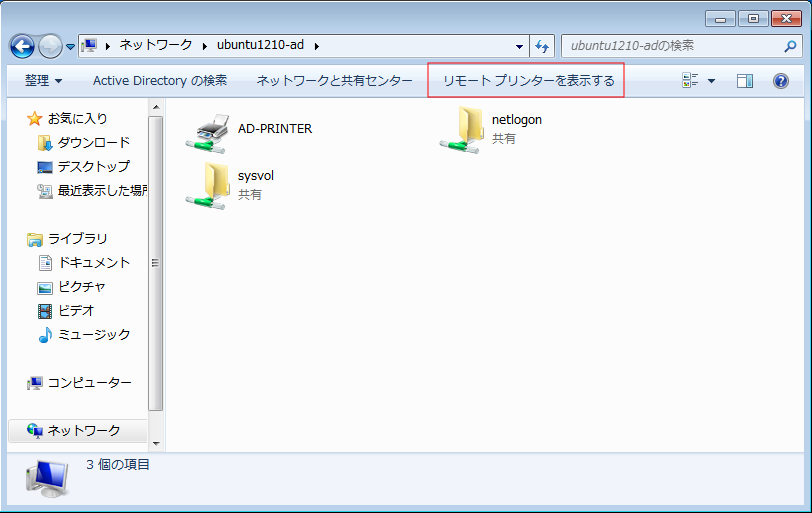The height and width of the screenshot is (513, 812).
Task: Click the AD-PRINTER label
Action: click(x=275, y=129)
